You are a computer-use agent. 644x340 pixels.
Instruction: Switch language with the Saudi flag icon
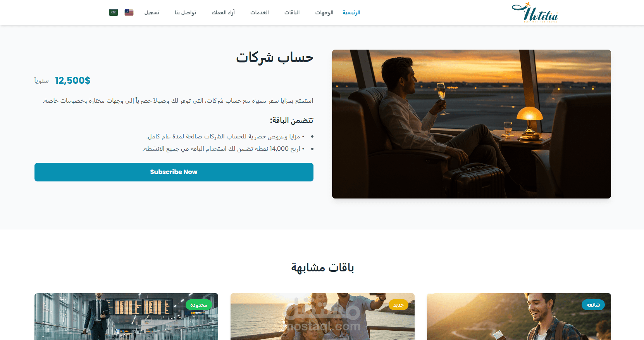(114, 12)
